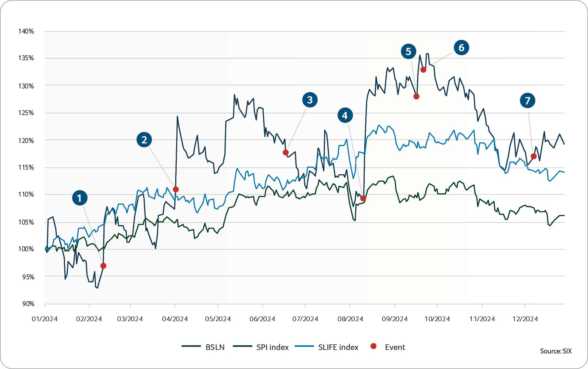This screenshot has height=369, width=588.
Task: Click the red Event legend dot
Action: pos(374,346)
